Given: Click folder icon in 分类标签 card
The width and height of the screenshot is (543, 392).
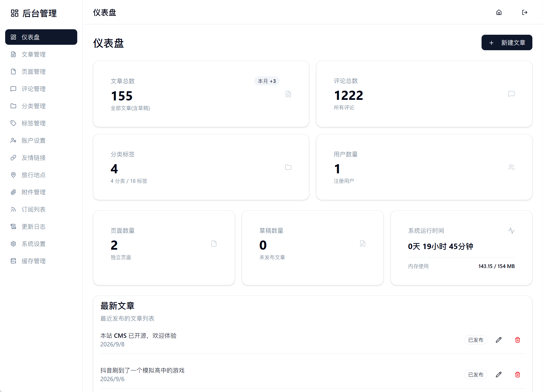Looking at the screenshot, I should 288,167.
